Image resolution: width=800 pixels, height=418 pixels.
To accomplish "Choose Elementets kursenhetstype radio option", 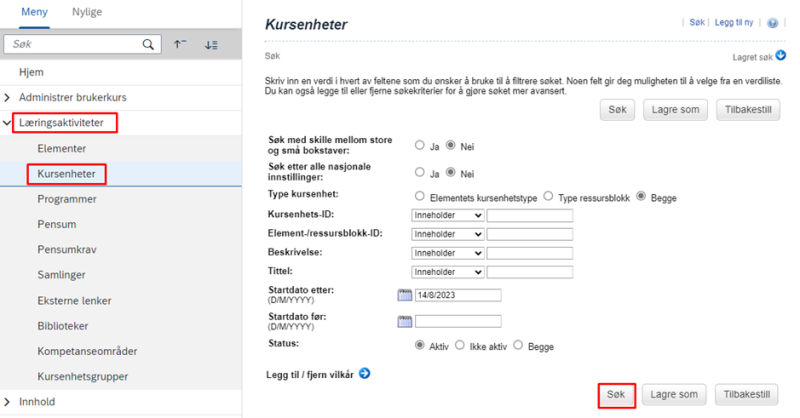I will point(419,196).
